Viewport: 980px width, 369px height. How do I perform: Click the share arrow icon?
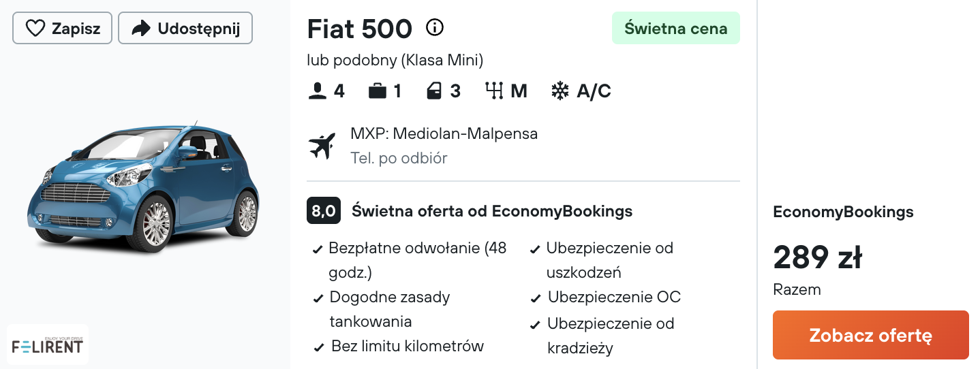coord(141,29)
